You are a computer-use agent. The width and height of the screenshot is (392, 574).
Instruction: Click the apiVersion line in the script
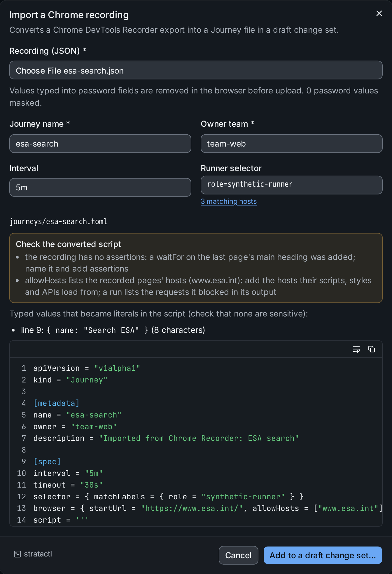pyautogui.click(x=87, y=368)
